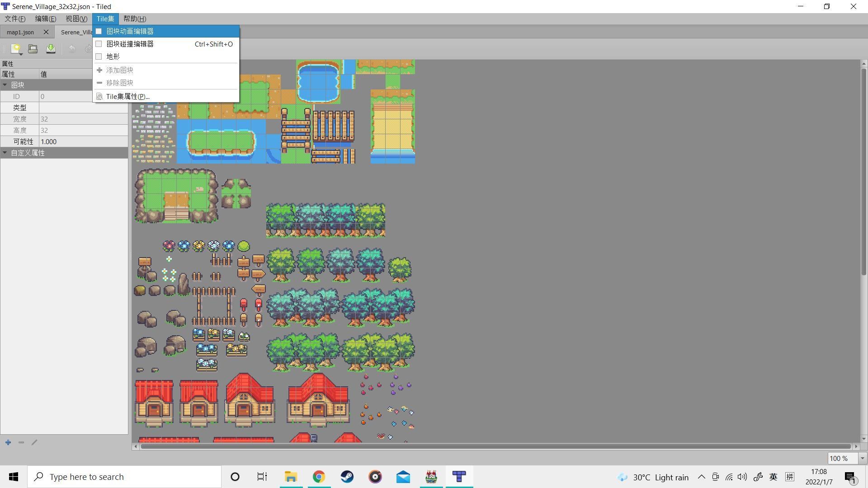
Task: Open Steam from the taskbar
Action: (x=347, y=477)
